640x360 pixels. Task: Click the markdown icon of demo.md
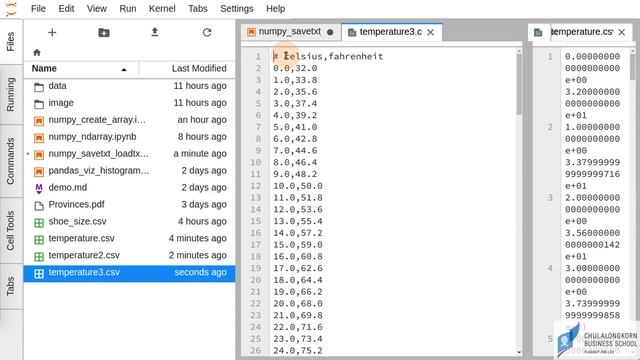[39, 188]
